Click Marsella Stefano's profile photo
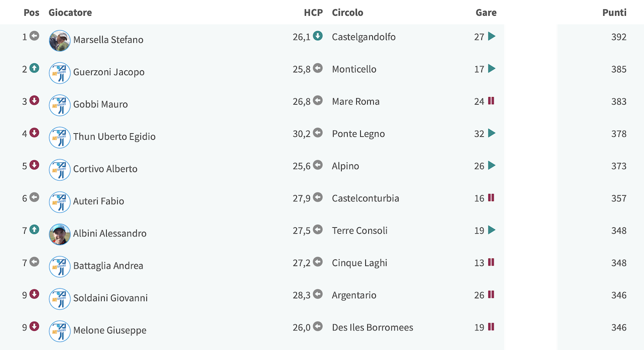Viewport: 644px width, 350px height. coord(60,41)
